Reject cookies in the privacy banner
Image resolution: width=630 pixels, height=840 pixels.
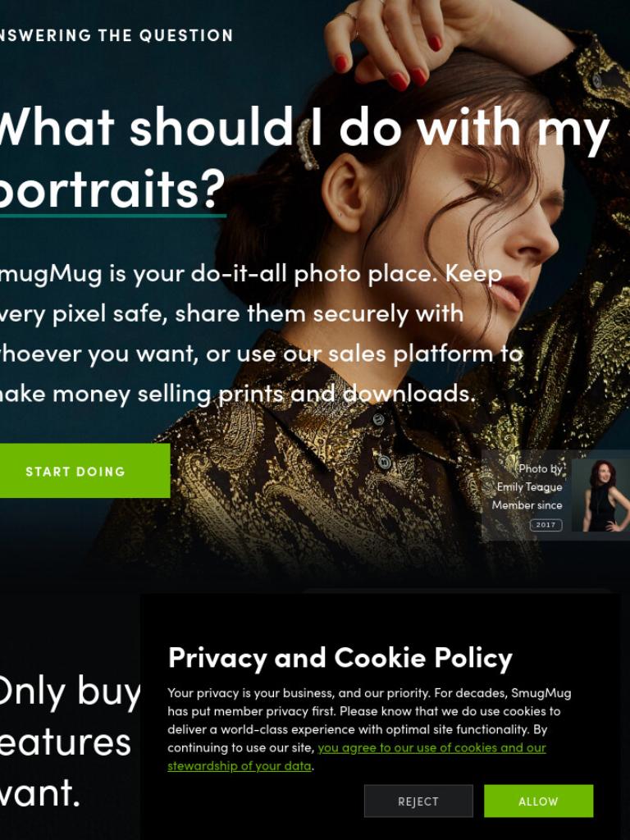[418, 801]
